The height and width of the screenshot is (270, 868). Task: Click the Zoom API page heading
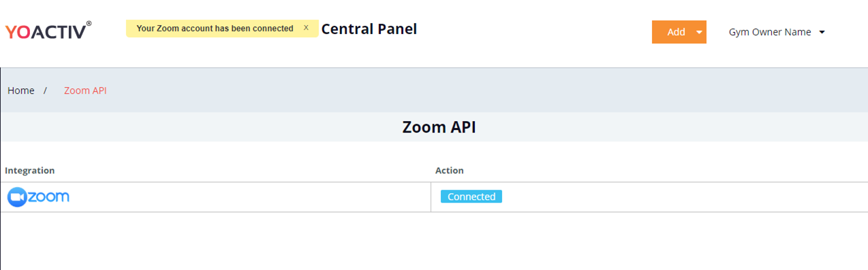tap(439, 127)
